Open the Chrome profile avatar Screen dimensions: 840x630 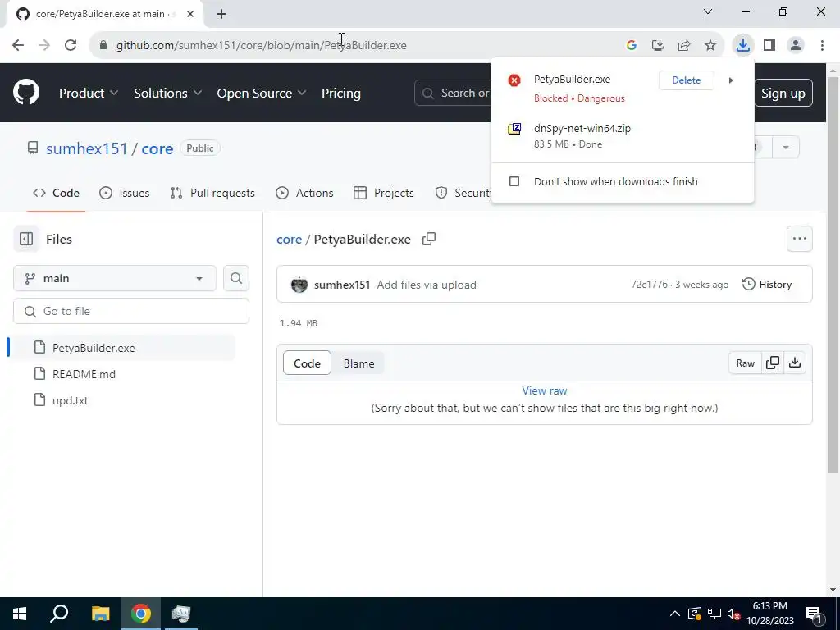point(796,45)
